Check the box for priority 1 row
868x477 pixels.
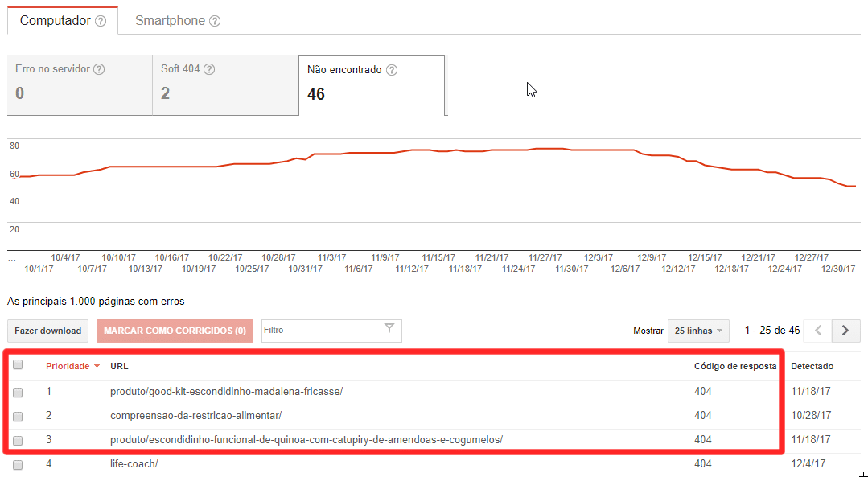(x=18, y=393)
